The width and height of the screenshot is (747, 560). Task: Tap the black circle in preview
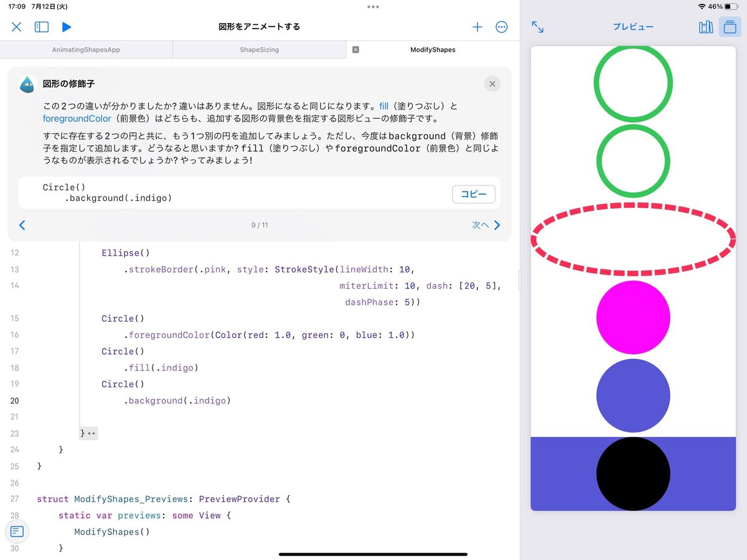pos(633,474)
